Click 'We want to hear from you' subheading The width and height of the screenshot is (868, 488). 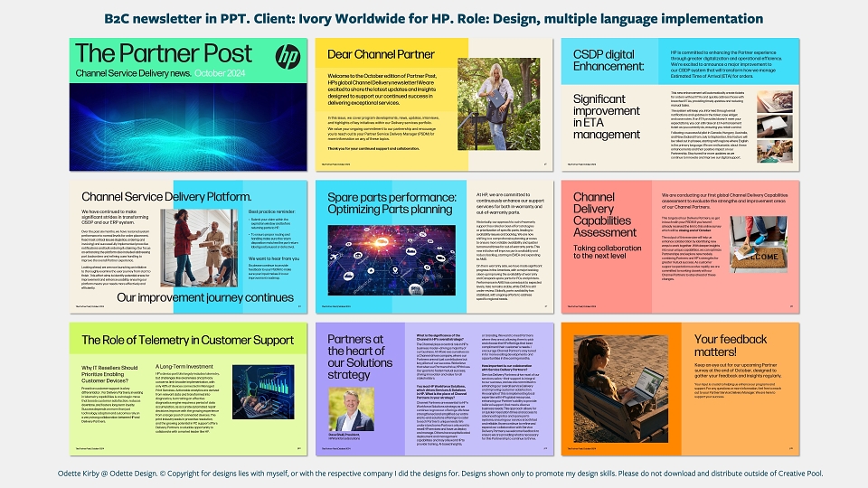click(x=274, y=258)
